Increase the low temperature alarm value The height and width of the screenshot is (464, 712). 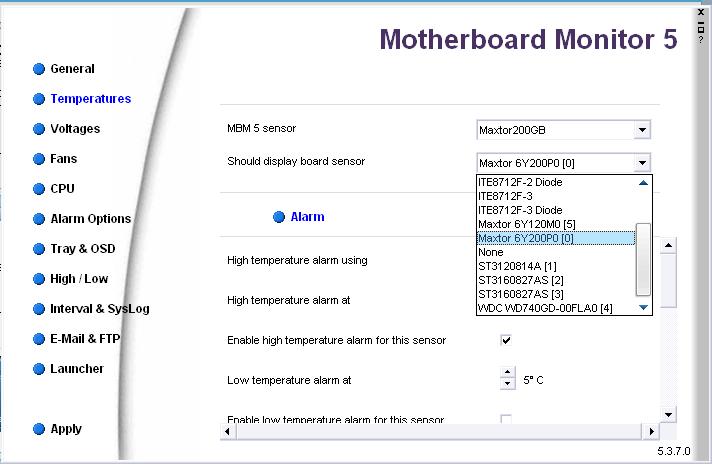click(507, 373)
